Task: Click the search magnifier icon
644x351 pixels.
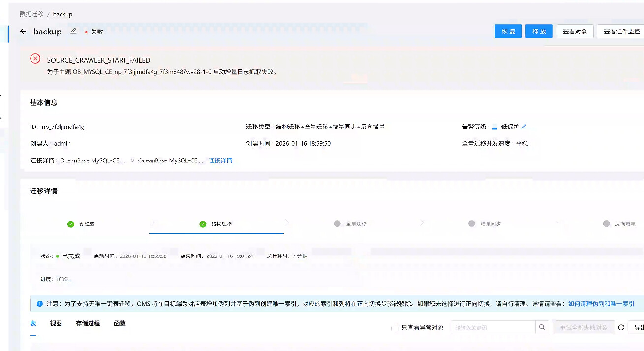Action: [x=542, y=328]
